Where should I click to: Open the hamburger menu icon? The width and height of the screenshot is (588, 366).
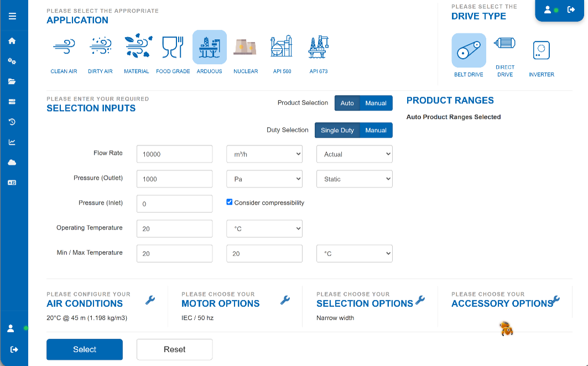tap(12, 16)
